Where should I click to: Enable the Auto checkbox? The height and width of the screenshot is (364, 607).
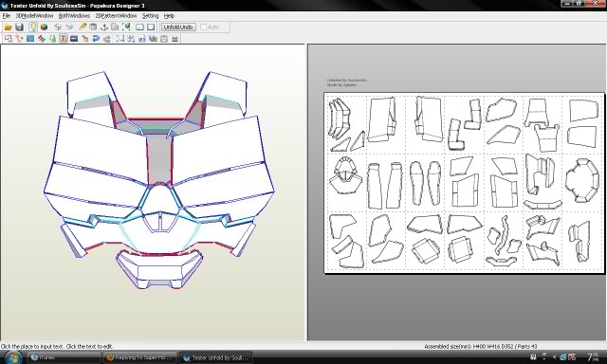(204, 27)
